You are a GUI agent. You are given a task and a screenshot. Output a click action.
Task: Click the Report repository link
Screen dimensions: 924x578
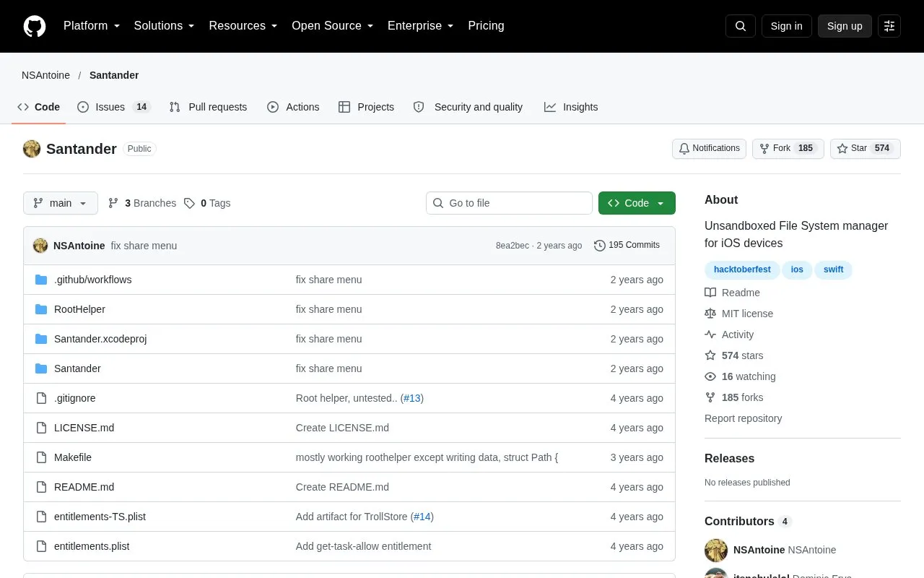pyautogui.click(x=743, y=418)
